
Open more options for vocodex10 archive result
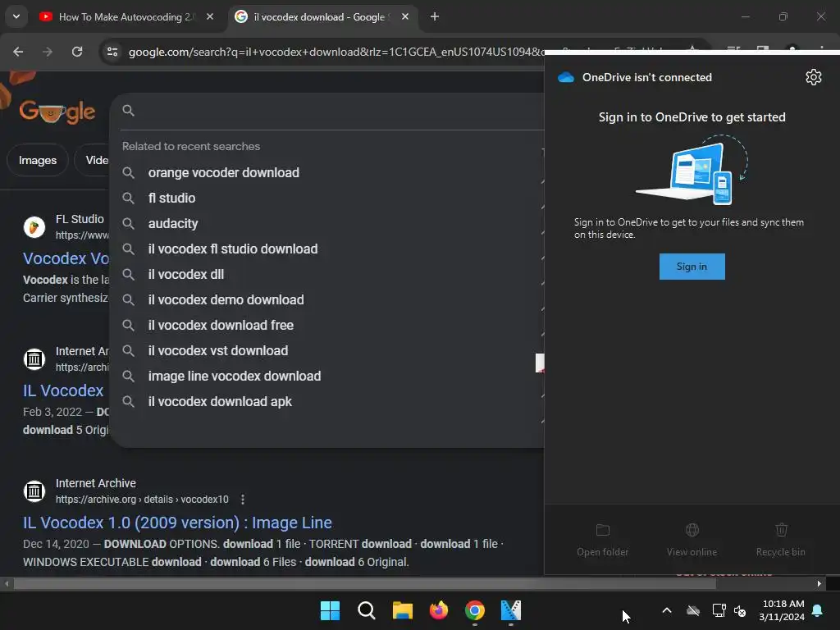[243, 500]
